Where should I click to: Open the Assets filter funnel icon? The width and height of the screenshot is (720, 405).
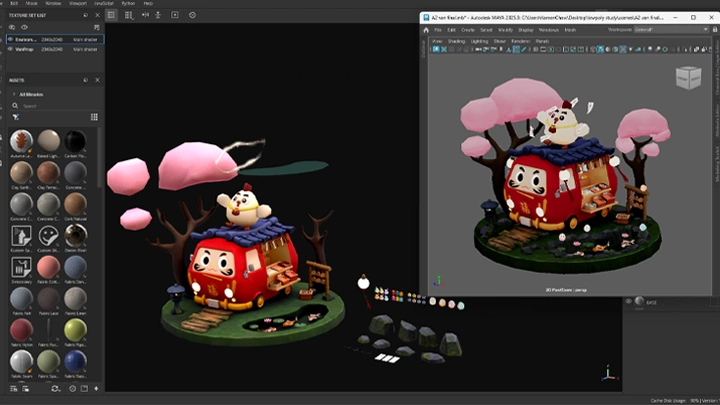click(15, 117)
